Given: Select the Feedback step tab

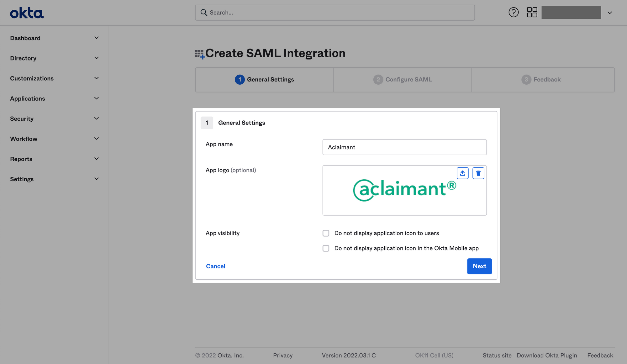Looking at the screenshot, I should tap(543, 80).
